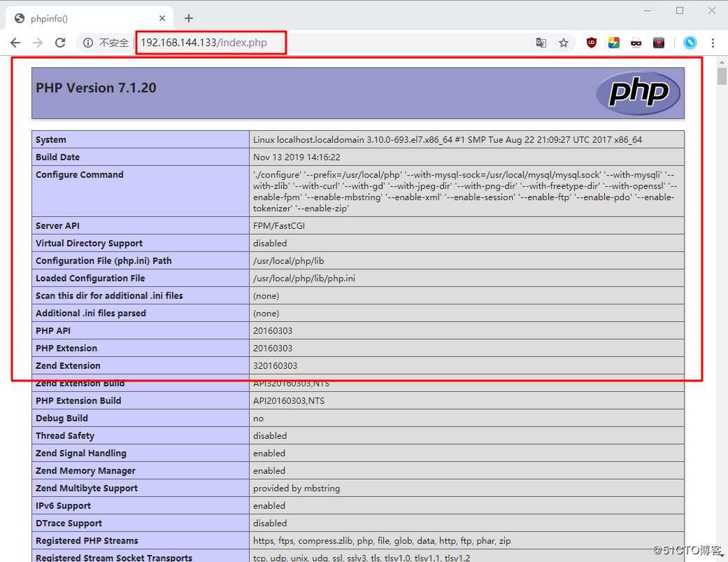Click the address bar URL 192.168.144.133/index.php
Image resolution: width=728 pixels, height=562 pixels.
(204, 43)
